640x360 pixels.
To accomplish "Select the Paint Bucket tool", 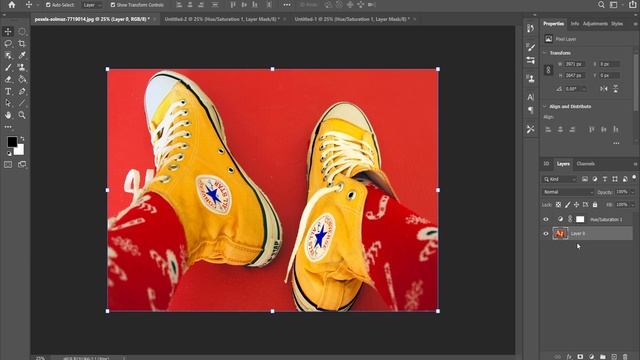I will 22,79.
